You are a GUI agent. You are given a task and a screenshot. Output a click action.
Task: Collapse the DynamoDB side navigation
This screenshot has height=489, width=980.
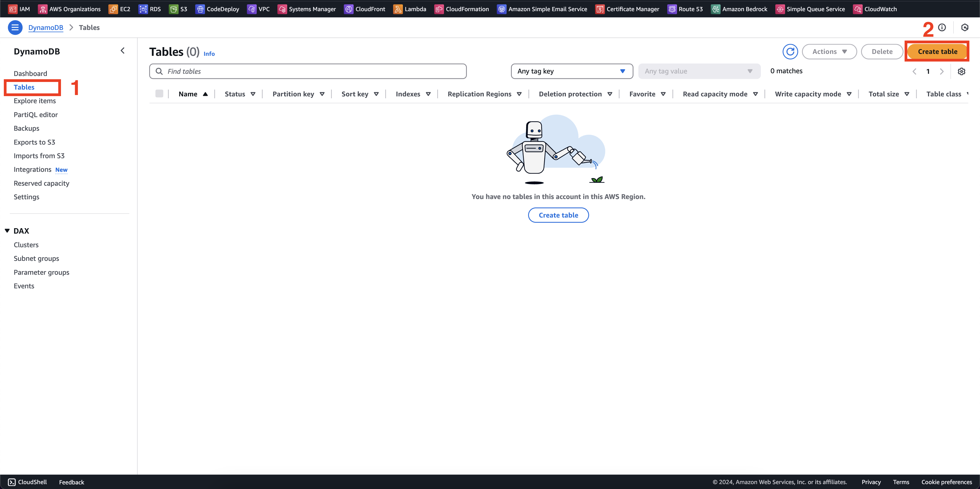122,51
